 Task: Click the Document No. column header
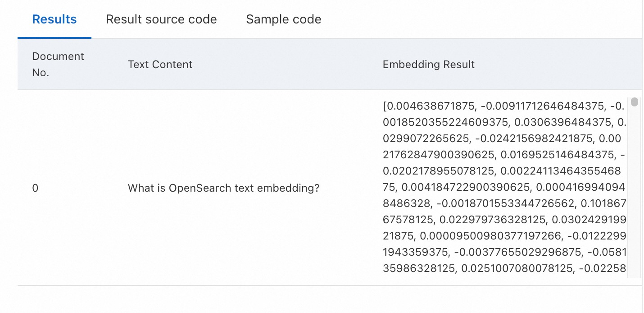coord(58,64)
